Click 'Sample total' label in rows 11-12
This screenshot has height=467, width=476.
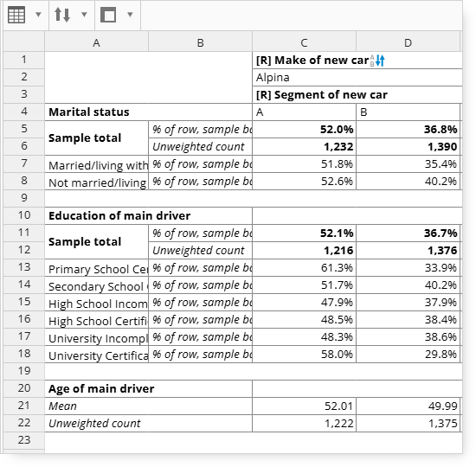[x=97, y=242]
